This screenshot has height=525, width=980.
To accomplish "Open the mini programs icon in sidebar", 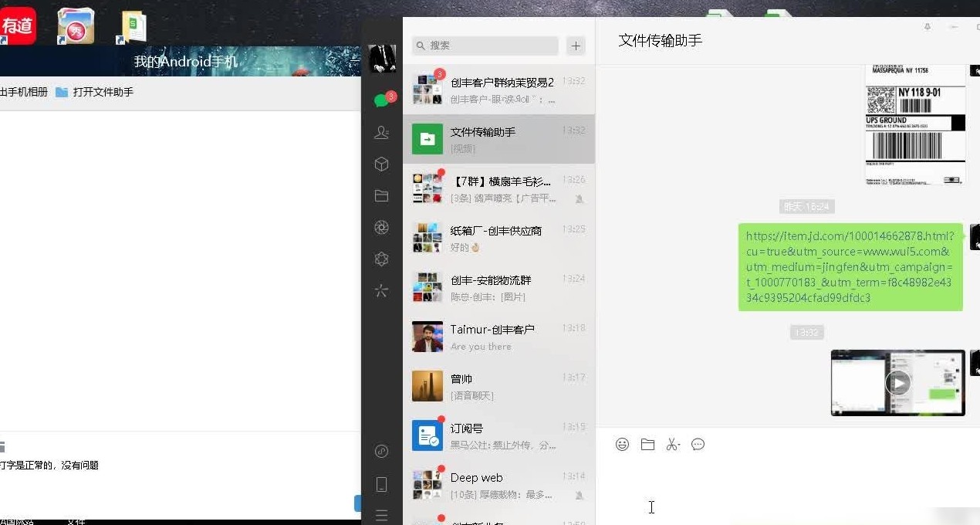I will point(381,452).
